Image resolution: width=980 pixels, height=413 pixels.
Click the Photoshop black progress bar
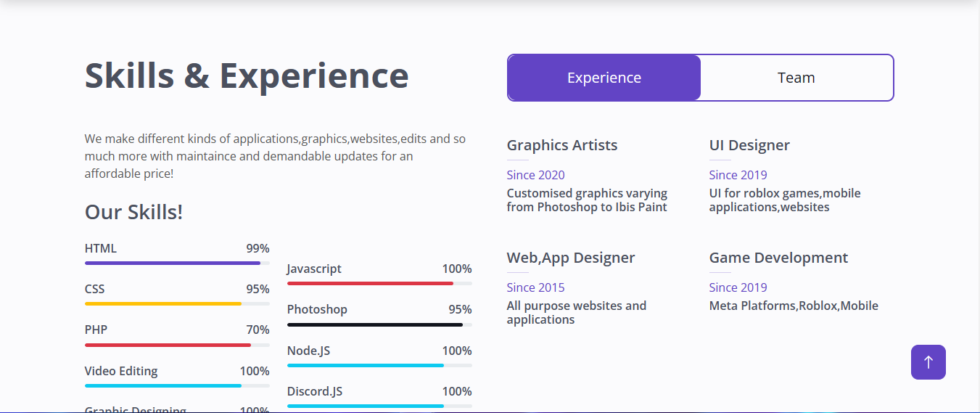[379, 324]
